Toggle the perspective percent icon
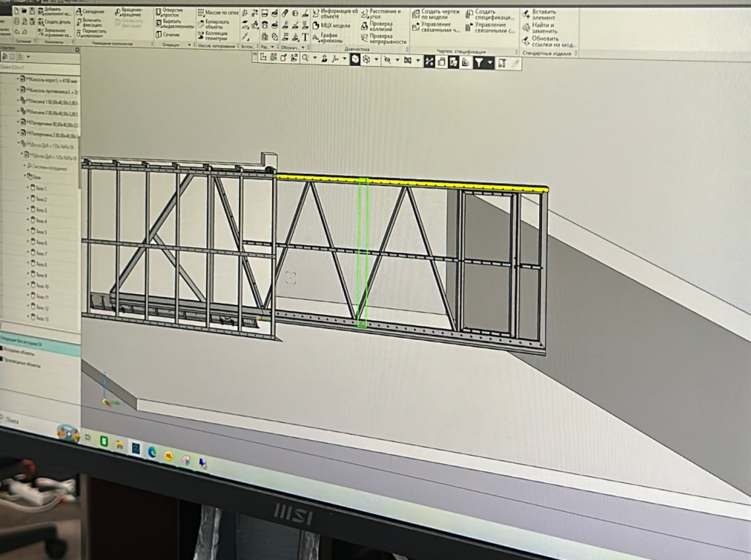751x560 pixels. tap(429, 62)
